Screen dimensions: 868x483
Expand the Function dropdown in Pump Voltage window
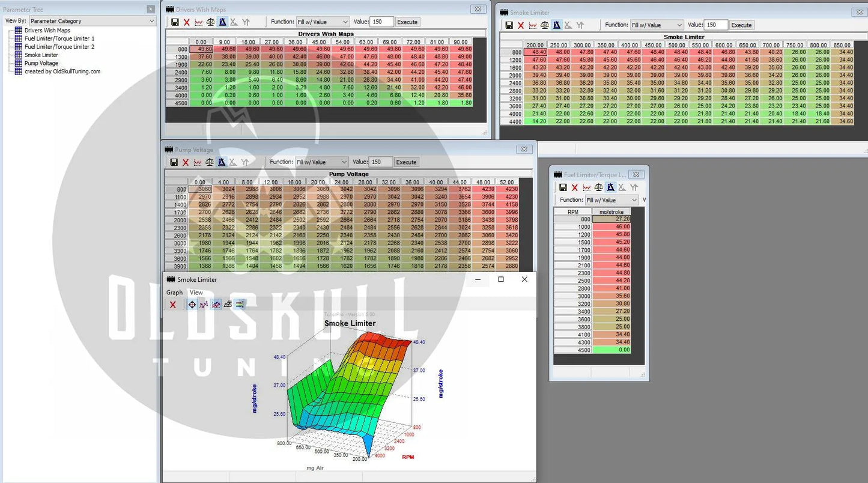point(321,162)
